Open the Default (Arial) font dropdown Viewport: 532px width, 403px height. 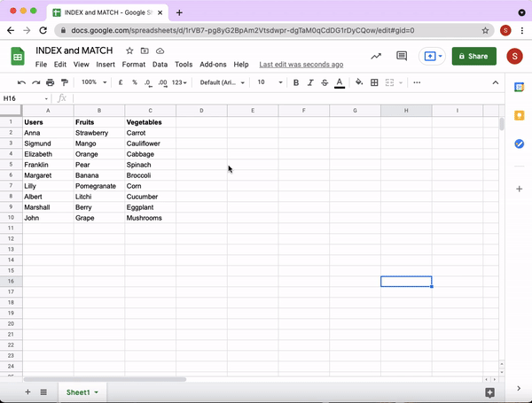[x=223, y=82]
